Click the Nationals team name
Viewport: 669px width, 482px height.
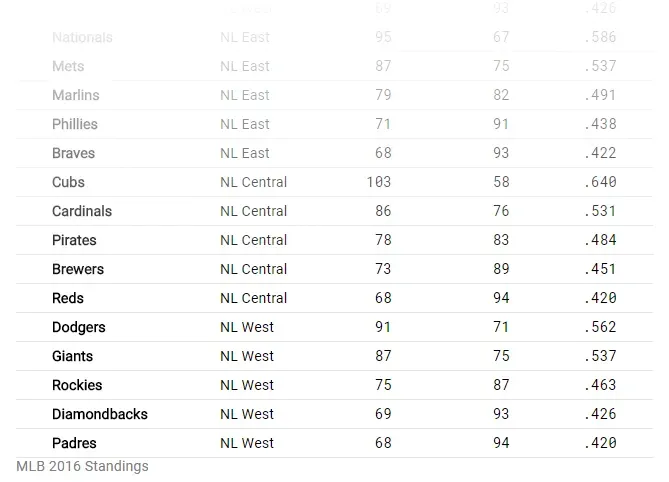pos(82,38)
